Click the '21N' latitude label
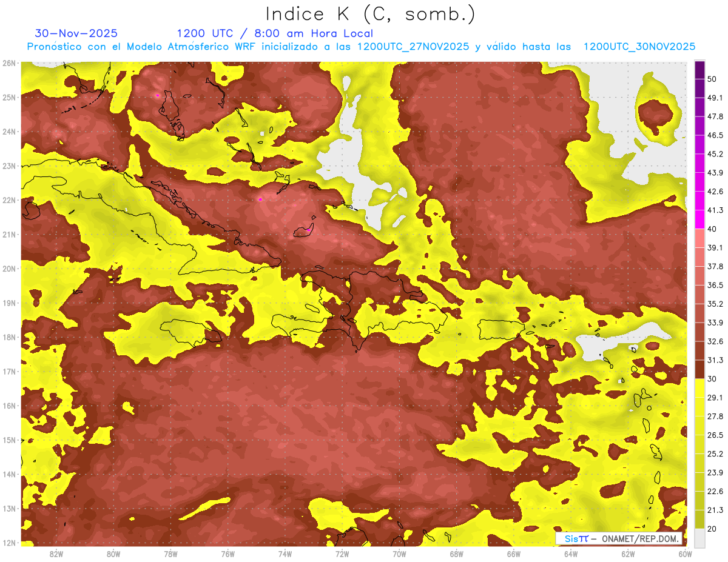Image resolution: width=728 pixels, height=562 pixels. 9,234
